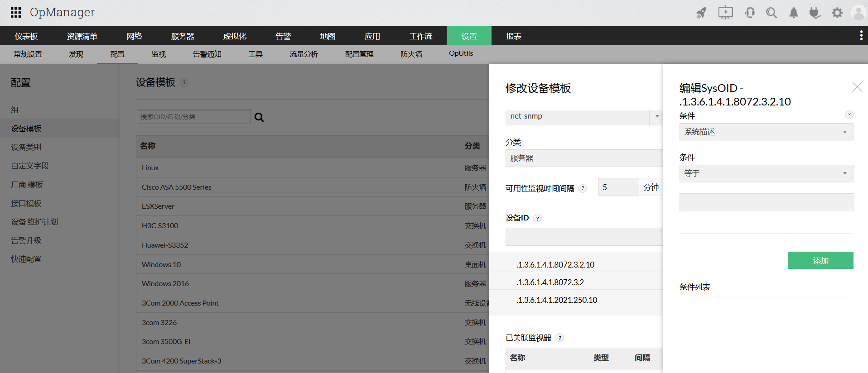Viewport: 868px width, 373px height.
Task: Click the green 添加 button
Action: (x=820, y=260)
